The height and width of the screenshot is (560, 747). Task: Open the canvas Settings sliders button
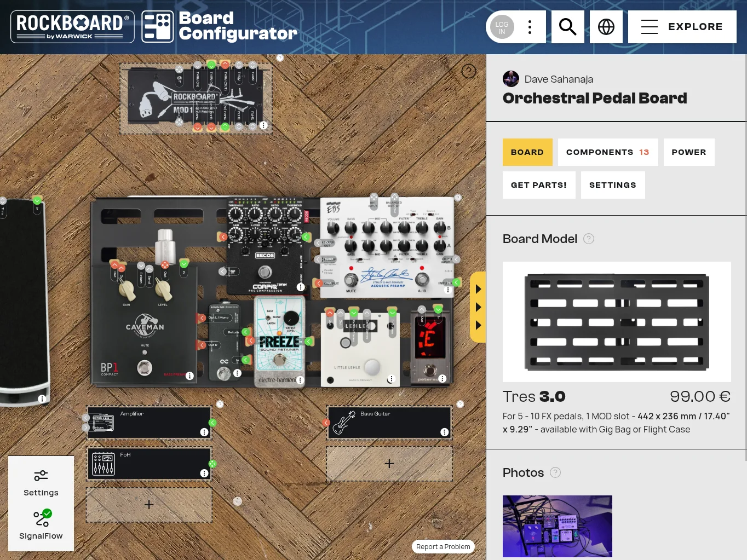coord(41,482)
